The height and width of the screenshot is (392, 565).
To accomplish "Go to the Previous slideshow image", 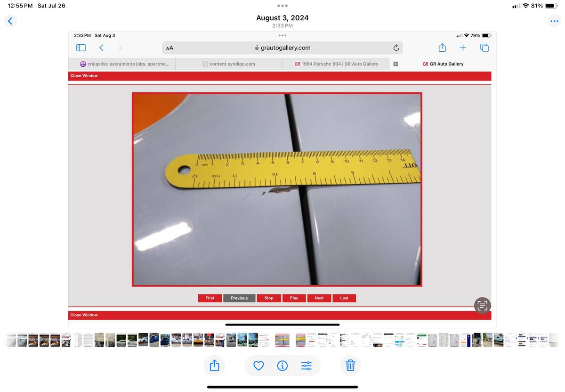I will click(239, 298).
